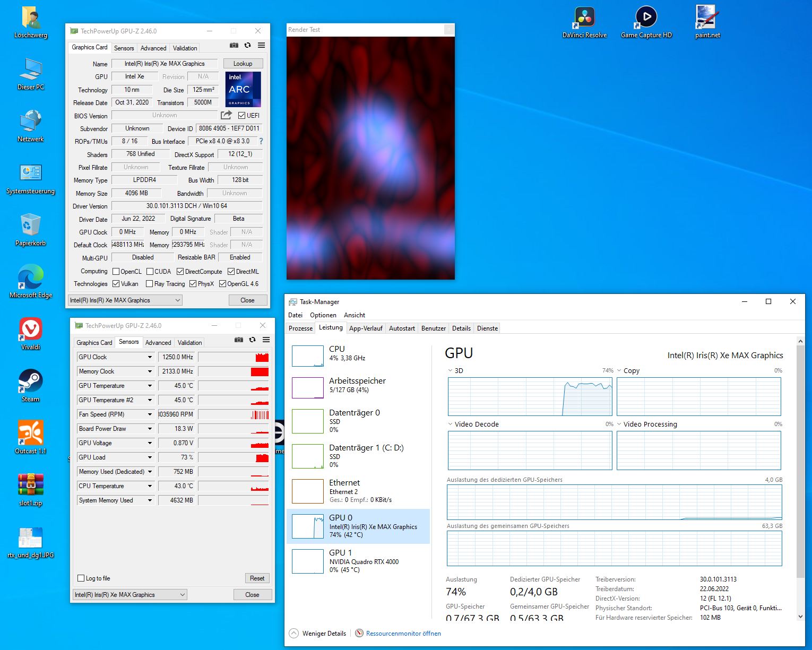The height and width of the screenshot is (650, 812).
Task: Select the Papierkorb recycle bin icon
Action: pyautogui.click(x=31, y=230)
